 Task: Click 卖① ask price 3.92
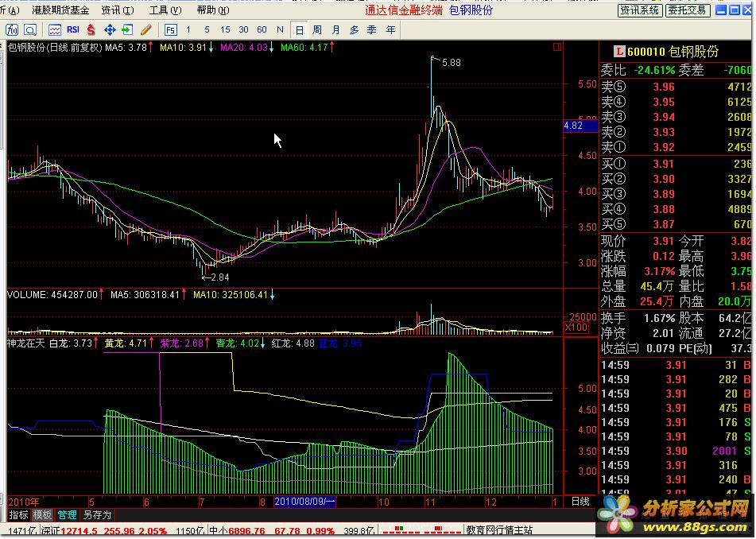(664, 148)
